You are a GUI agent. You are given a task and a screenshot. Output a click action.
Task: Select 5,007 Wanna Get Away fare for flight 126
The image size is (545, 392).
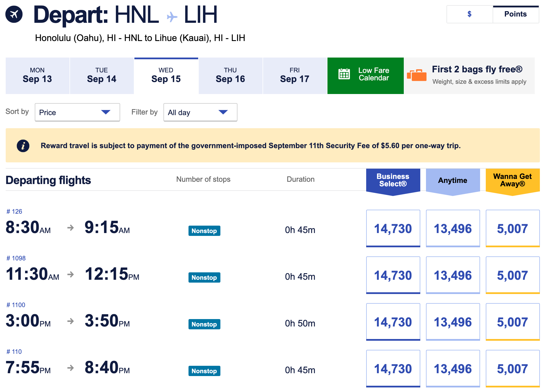512,228
